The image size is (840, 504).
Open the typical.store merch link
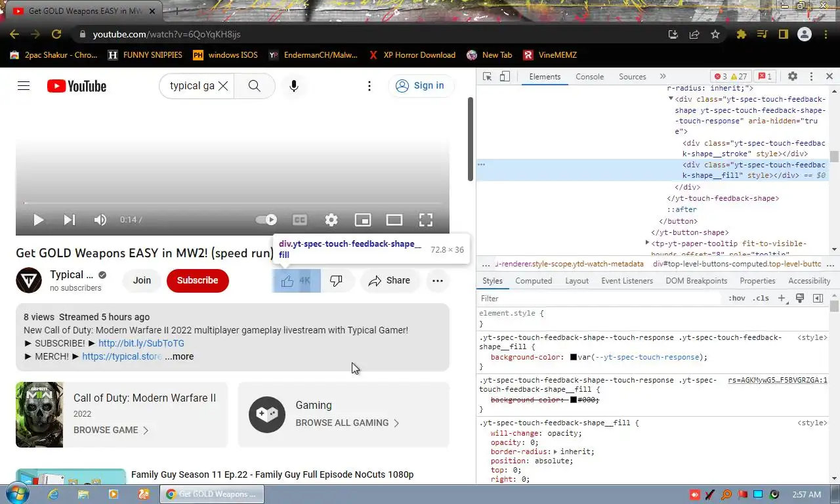122,356
